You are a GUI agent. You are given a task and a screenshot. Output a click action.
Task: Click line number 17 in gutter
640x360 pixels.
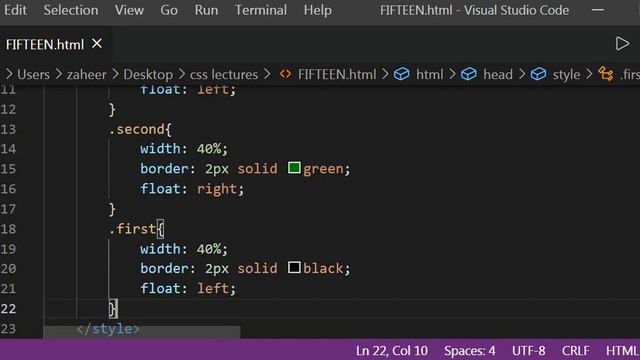tap(8, 209)
